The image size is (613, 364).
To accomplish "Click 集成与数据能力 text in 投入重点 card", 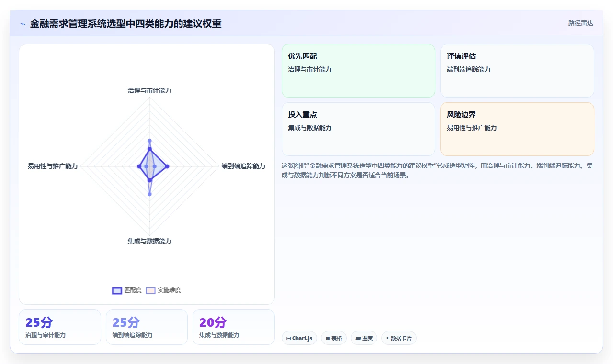I will click(x=310, y=128).
